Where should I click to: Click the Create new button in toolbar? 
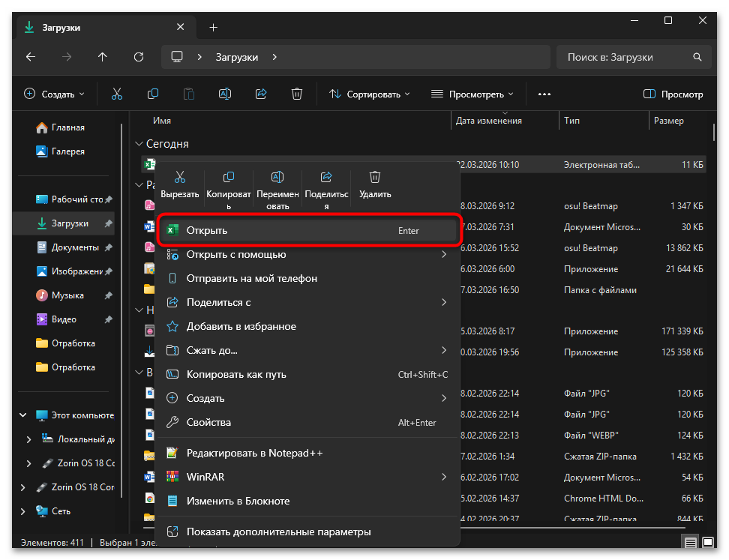[x=54, y=94]
